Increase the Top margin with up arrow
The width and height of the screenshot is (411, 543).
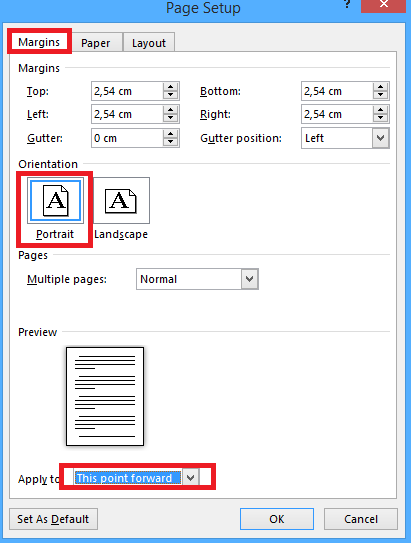click(x=170, y=87)
